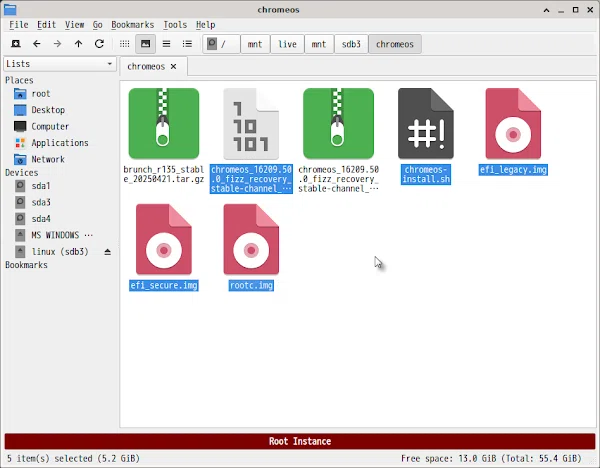Jump to first 'mnt' path segment
The image size is (600, 468).
tap(255, 44)
